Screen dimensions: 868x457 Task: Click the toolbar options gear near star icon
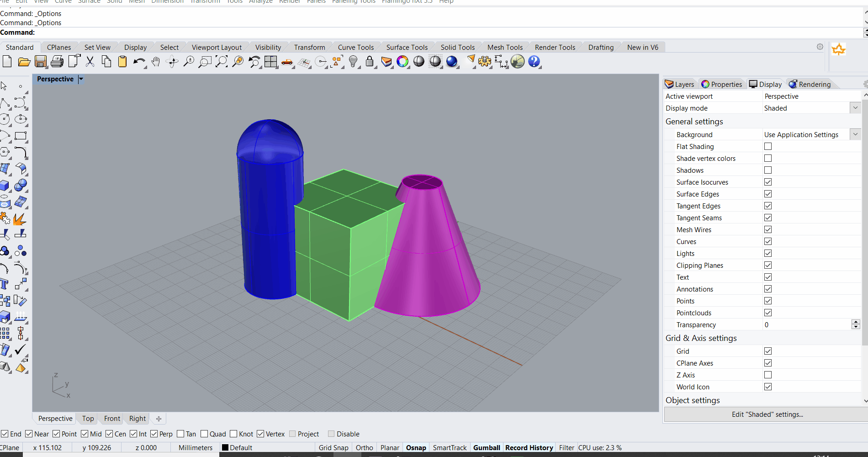820,47
